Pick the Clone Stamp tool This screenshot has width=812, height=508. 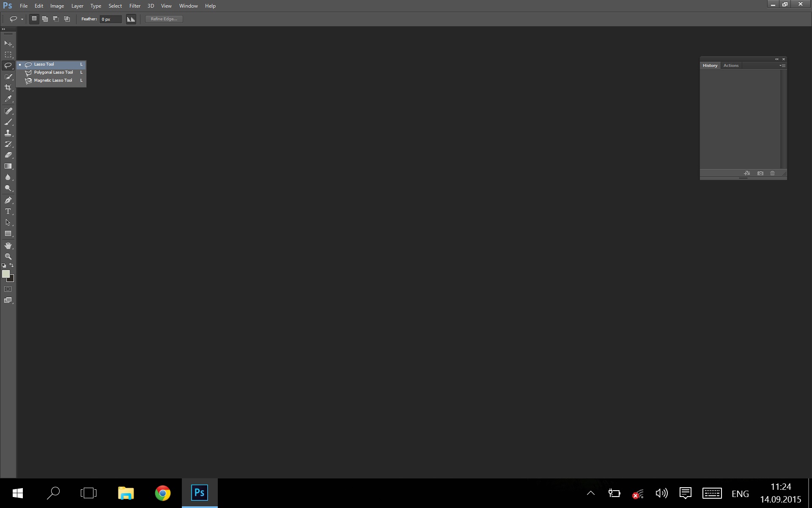8,133
